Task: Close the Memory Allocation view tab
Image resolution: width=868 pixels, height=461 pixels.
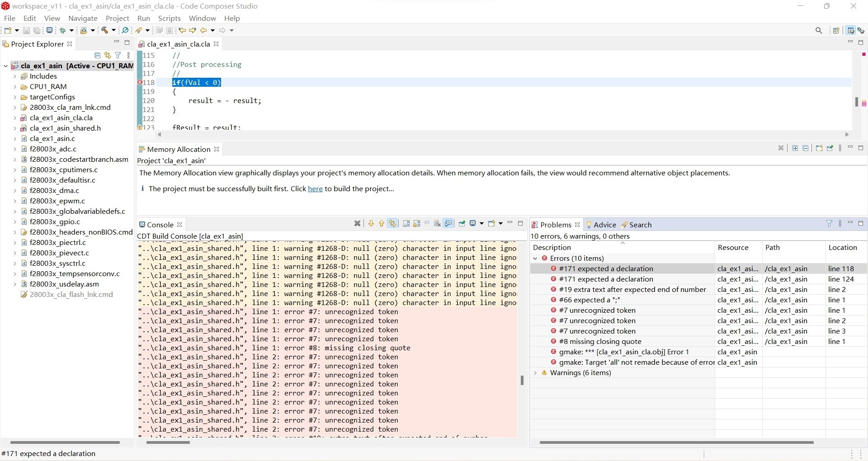Action: pyautogui.click(x=217, y=149)
